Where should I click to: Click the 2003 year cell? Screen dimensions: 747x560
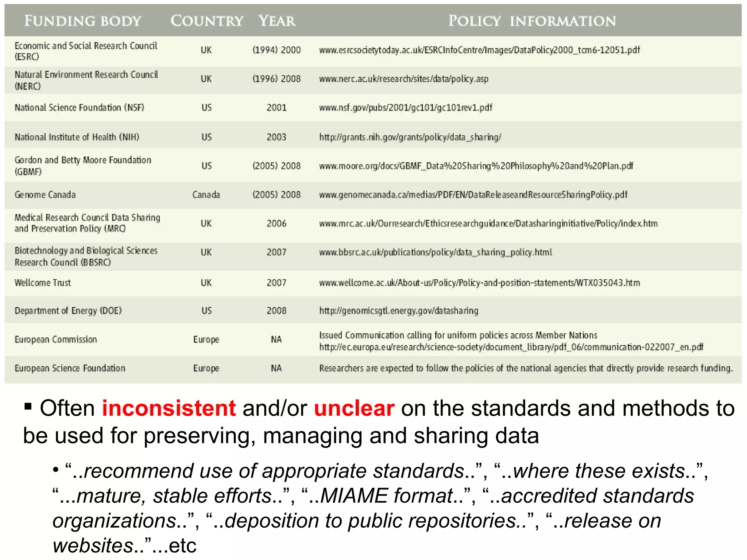coord(276,137)
